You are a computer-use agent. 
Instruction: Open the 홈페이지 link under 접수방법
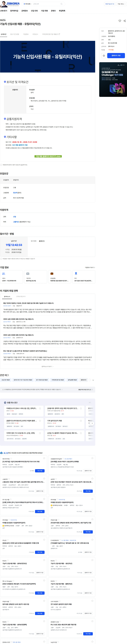click(42, 241)
